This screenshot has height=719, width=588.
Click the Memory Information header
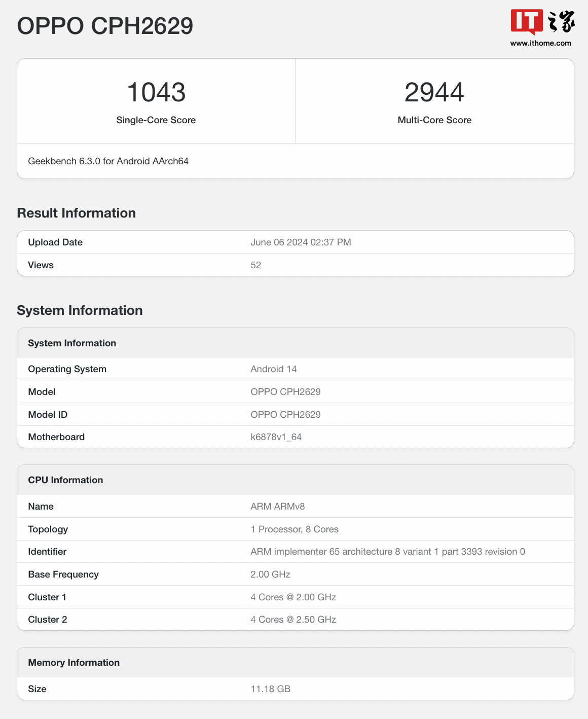73,662
